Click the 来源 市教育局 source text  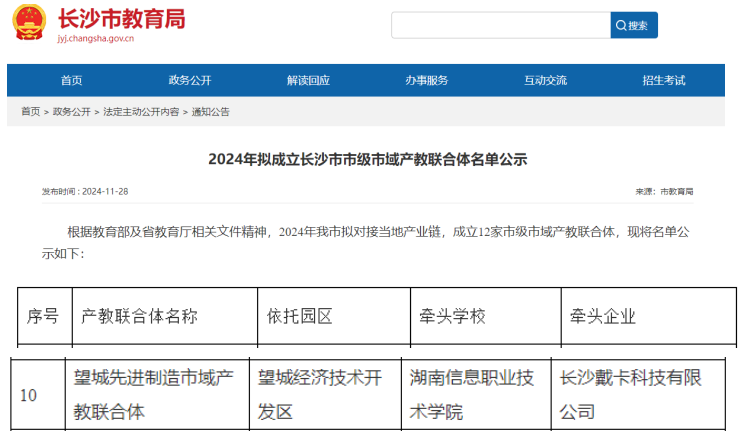(664, 191)
